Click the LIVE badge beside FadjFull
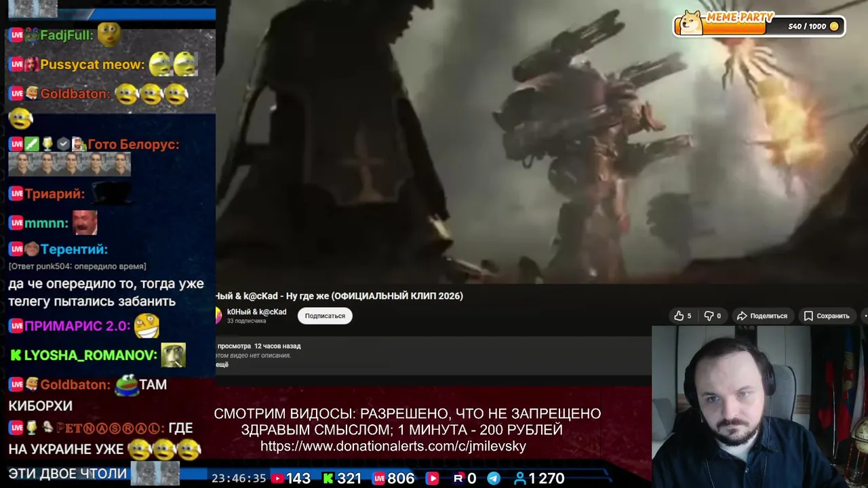868x488 pixels. pos(16,35)
